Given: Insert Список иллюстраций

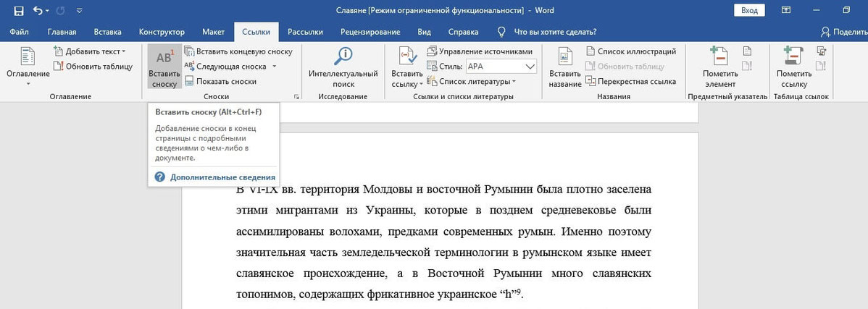Looking at the screenshot, I should 631,51.
